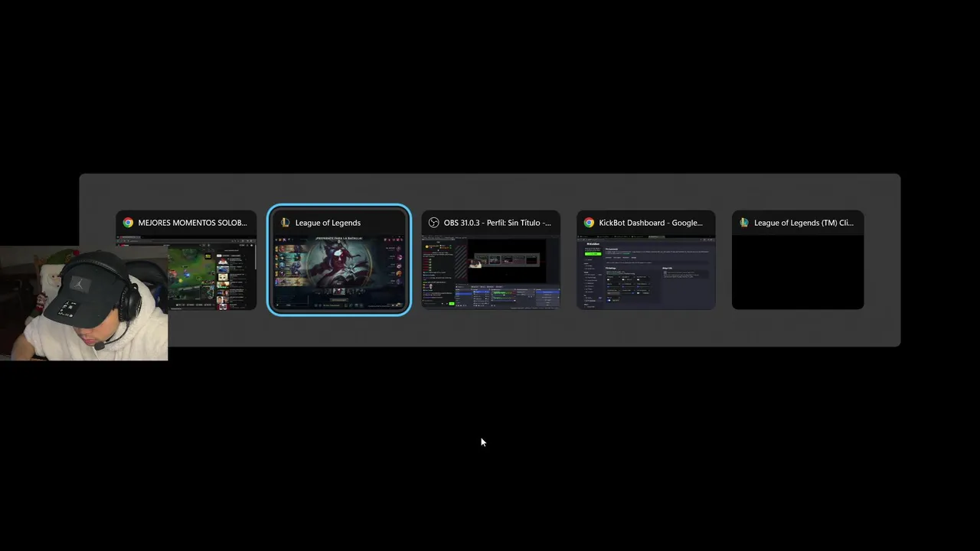Image resolution: width=980 pixels, height=551 pixels.
Task: Click the OBS icon in switcher title
Action: [x=433, y=223]
